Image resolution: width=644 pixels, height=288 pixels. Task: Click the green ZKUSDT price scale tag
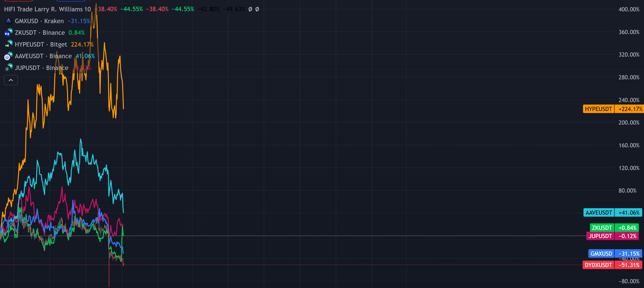tap(602, 228)
